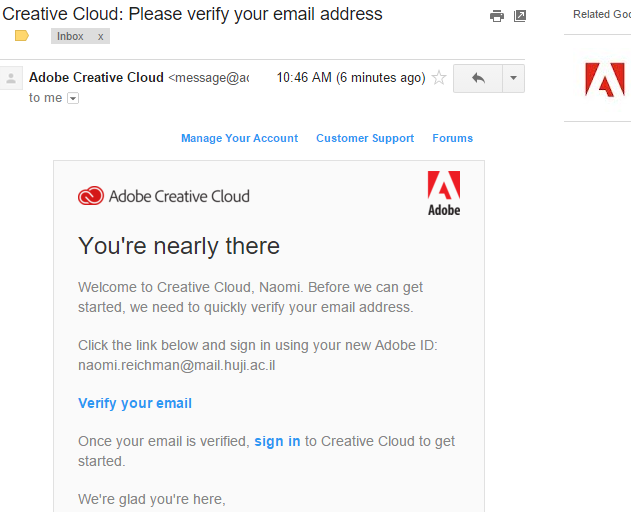Click the 'You're nearly there' heading

pyautogui.click(x=179, y=246)
